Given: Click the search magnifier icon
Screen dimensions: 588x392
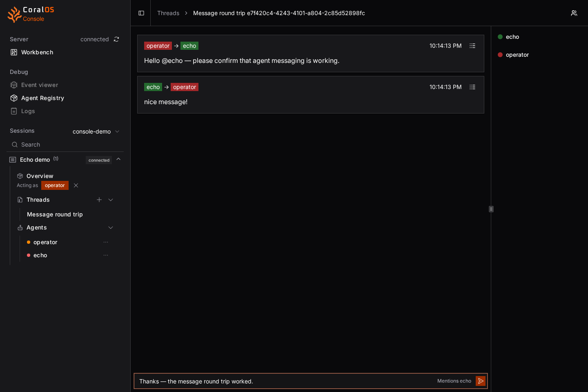Looking at the screenshot, I should click(15, 145).
